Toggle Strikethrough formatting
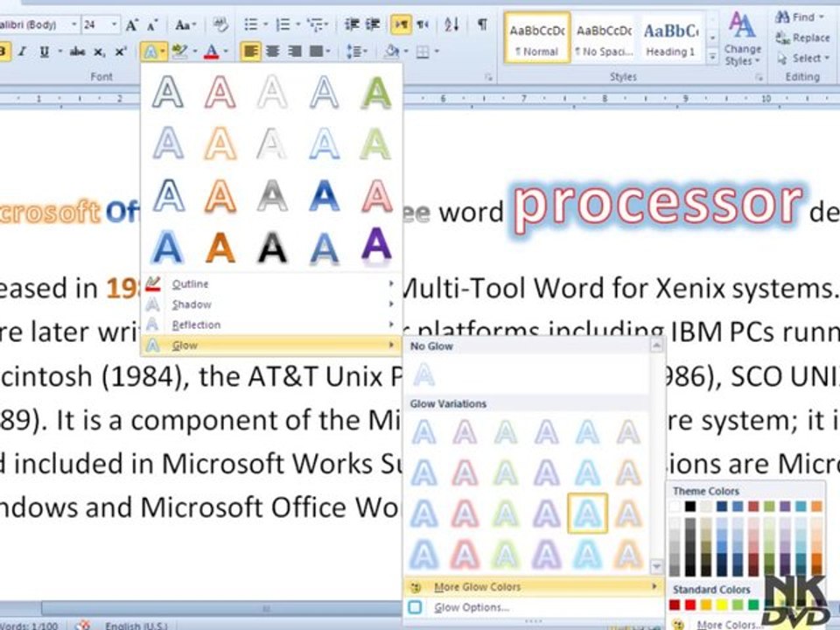 77,52
